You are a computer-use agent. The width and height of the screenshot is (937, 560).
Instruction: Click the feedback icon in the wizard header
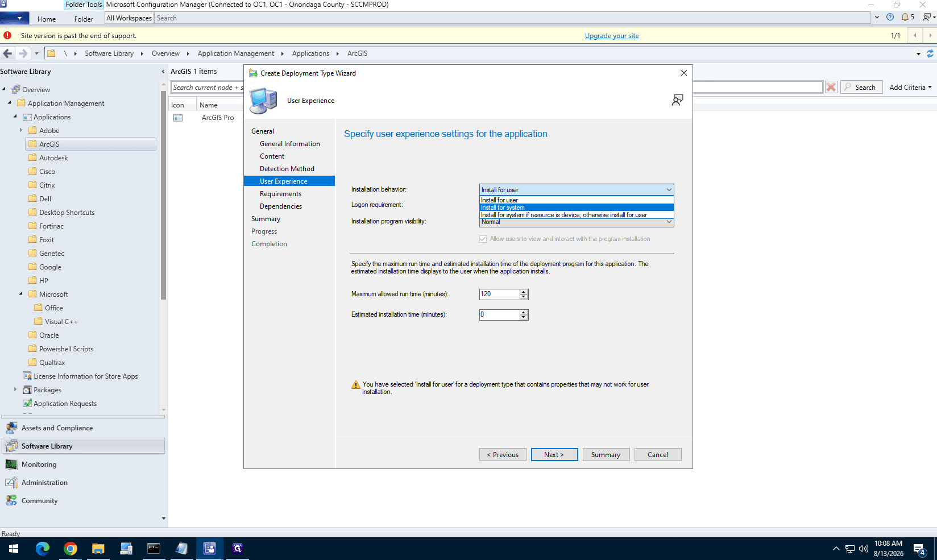pos(677,100)
